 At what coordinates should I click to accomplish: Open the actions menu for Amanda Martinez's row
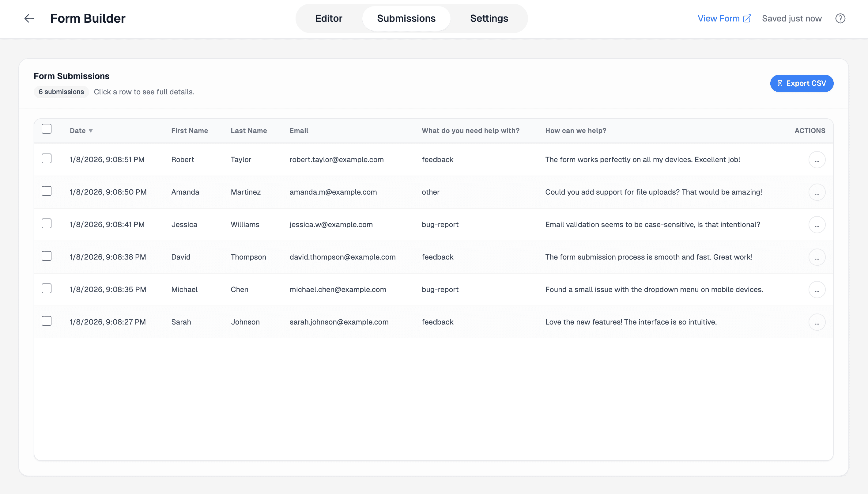click(817, 192)
